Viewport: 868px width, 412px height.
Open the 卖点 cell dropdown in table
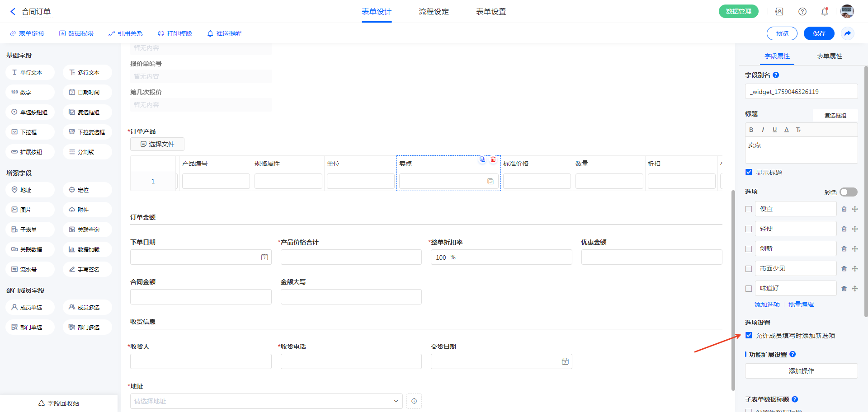coord(490,182)
